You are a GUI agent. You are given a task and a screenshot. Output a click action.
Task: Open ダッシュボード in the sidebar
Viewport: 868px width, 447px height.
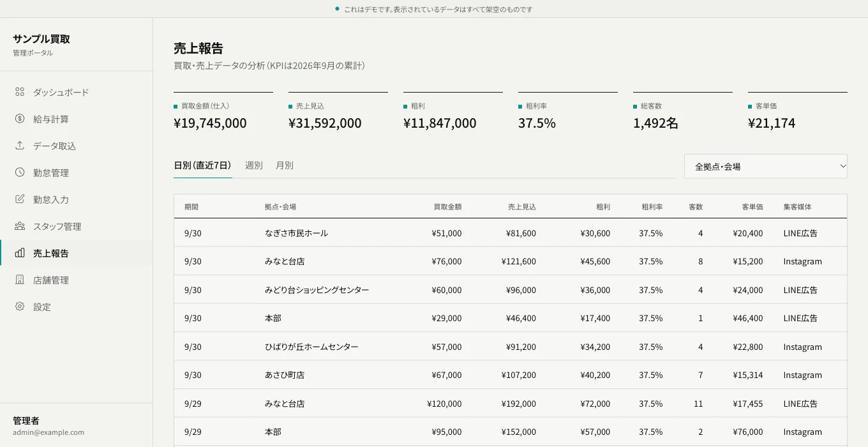click(x=77, y=92)
